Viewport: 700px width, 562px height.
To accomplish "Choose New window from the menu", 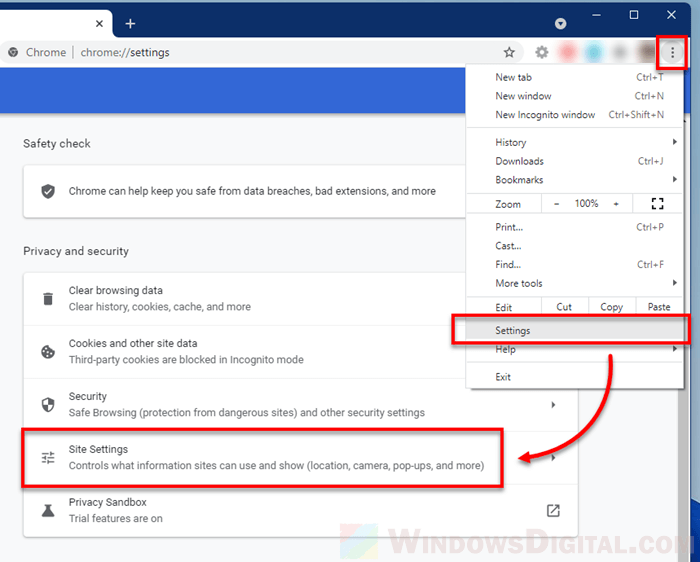I will [575, 96].
